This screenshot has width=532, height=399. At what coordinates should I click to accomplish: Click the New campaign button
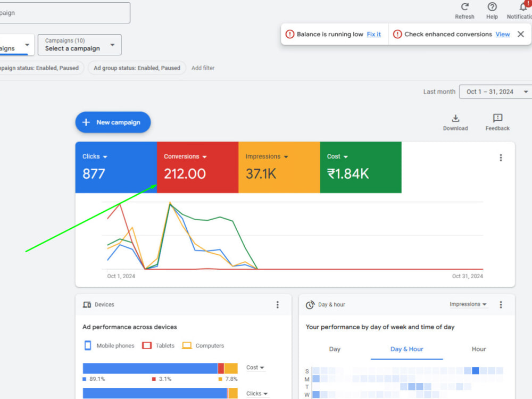tap(113, 122)
